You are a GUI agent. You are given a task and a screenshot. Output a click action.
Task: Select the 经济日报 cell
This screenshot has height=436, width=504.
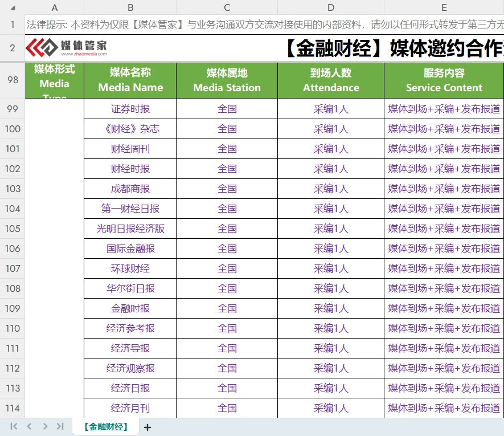click(130, 388)
